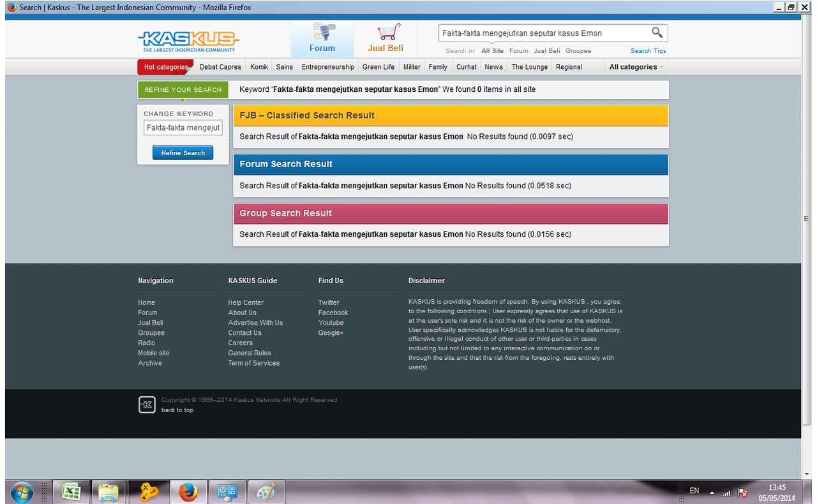Viewport: 817px width, 504px height.
Task: Click the KASKUS logo in the header
Action: tap(189, 41)
